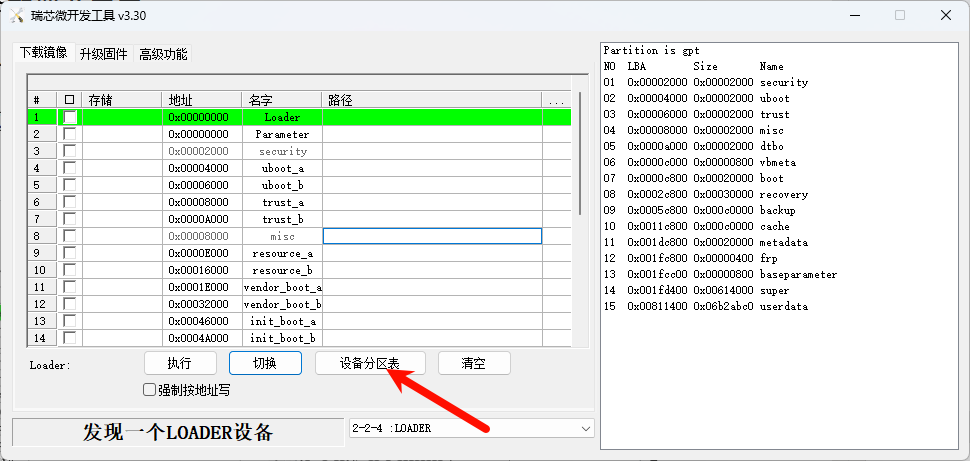Viewport: 970px width, 461px height.
Task: Check the init_boot_b row checkbox
Action: pyautogui.click(x=70, y=338)
